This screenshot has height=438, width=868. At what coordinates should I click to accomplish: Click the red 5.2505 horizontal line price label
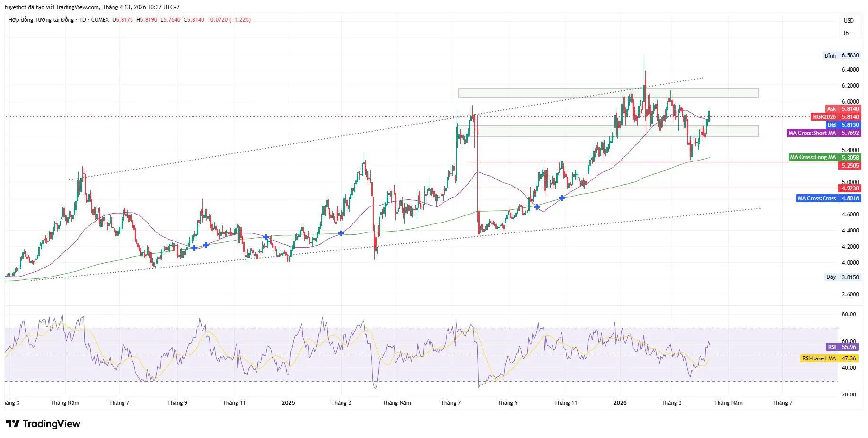[850, 166]
